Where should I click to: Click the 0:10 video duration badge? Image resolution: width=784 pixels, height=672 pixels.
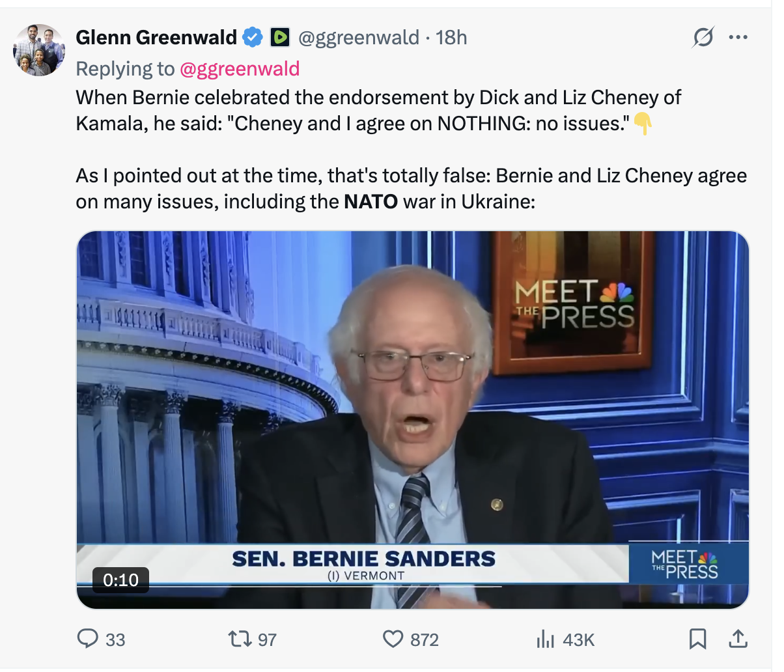[x=120, y=580]
